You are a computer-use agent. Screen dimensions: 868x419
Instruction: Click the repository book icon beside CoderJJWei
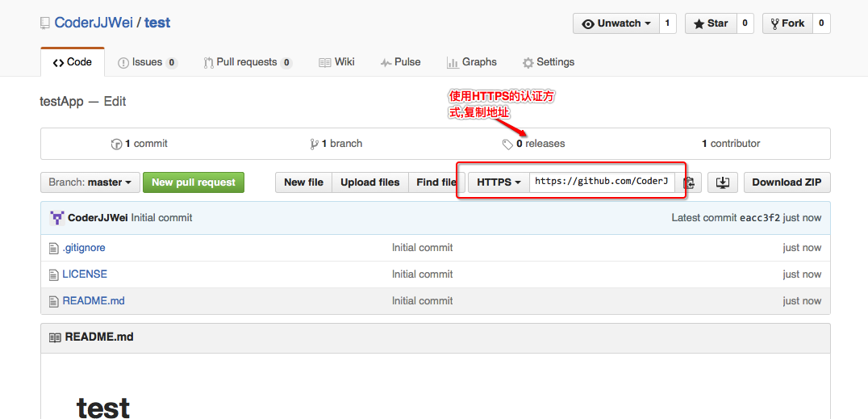(x=45, y=23)
